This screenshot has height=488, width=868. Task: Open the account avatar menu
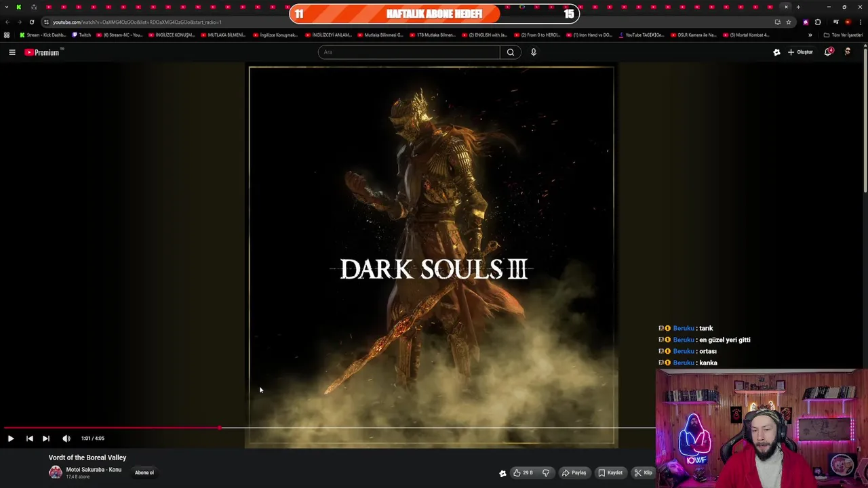point(847,52)
